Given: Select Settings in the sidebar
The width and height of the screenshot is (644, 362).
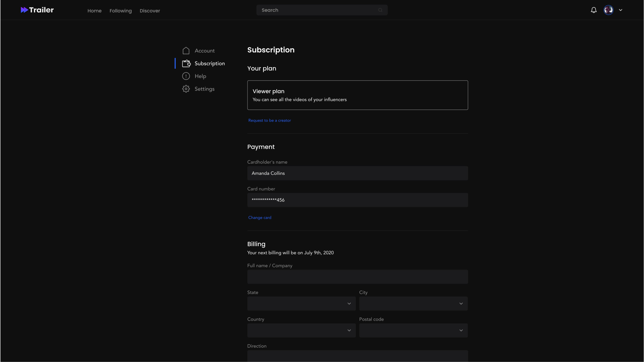Looking at the screenshot, I should [204, 89].
